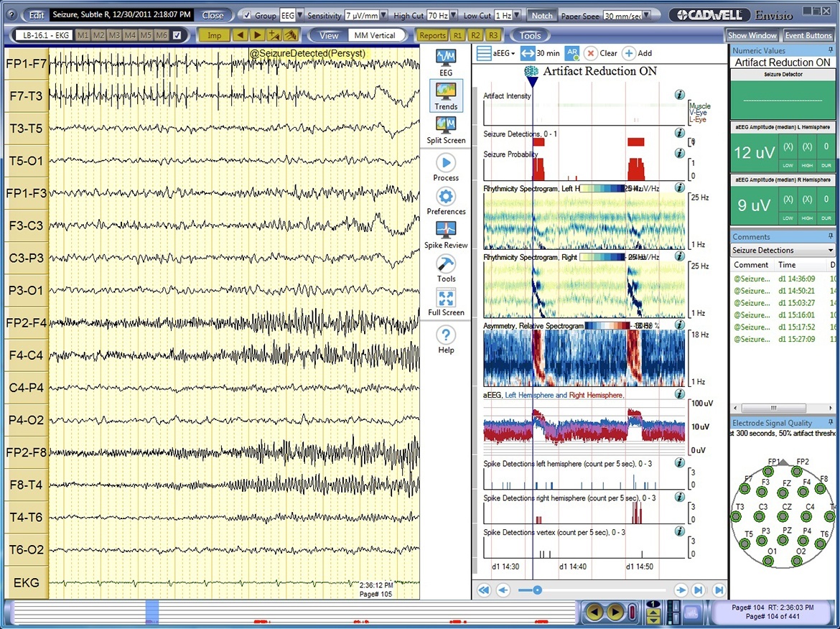This screenshot has width=840, height=629.
Task: Show info for Asymmetry Relative Spectrogram
Action: pos(679,325)
